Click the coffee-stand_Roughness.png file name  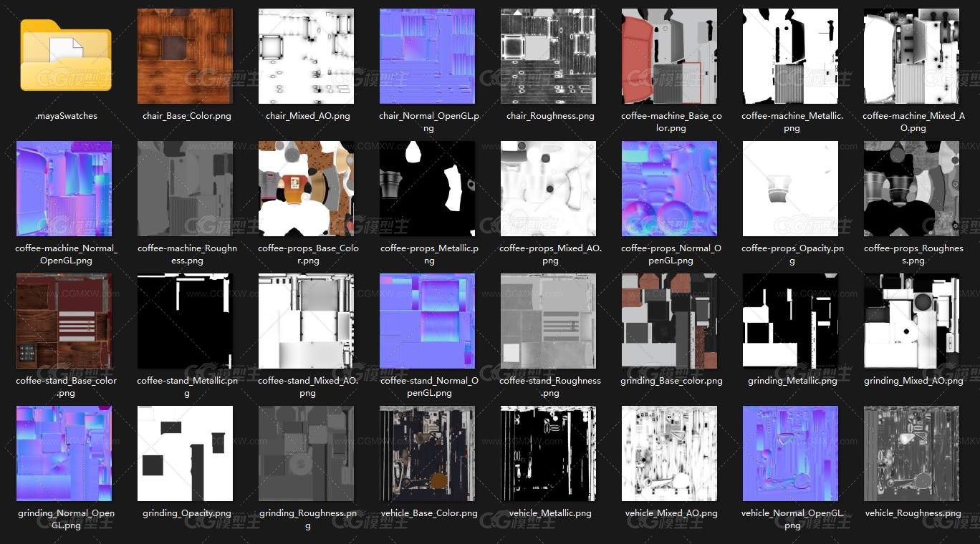(x=550, y=387)
